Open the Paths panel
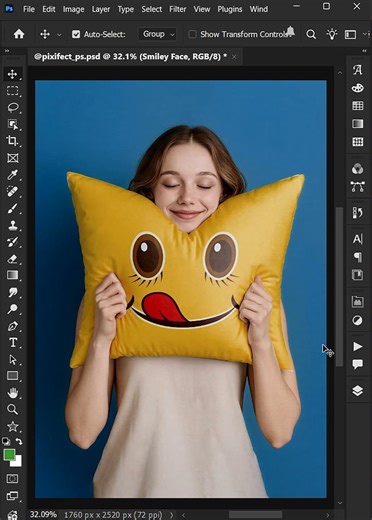This screenshot has height=520, width=372. 357,187
